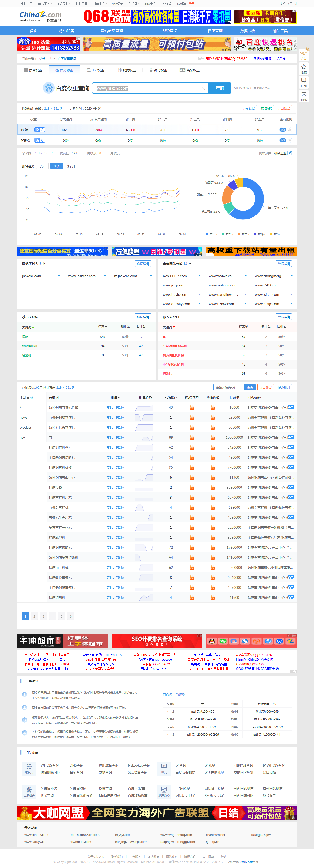Select the product directory filter

click(x=25, y=427)
